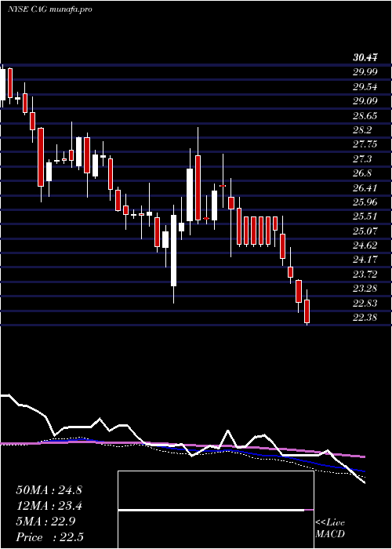Click the 23.28 price axis label
Viewport: 392px width, 549px height.
pyautogui.click(x=365, y=289)
